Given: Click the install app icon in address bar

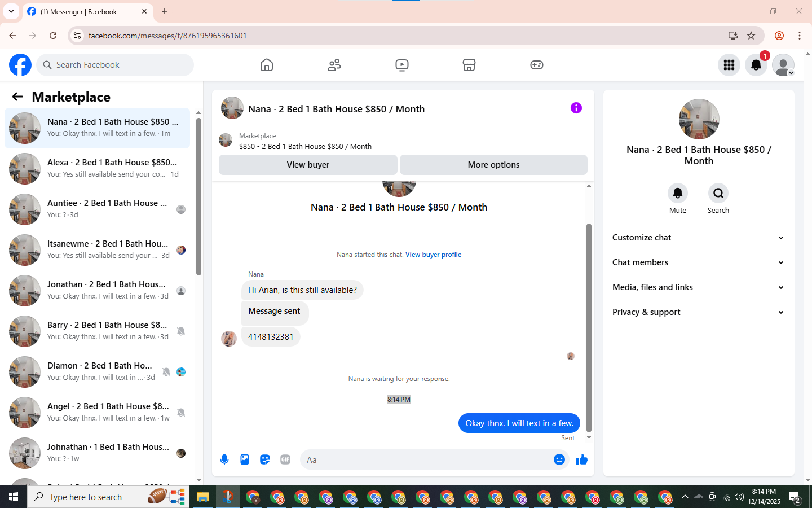Looking at the screenshot, I should [x=732, y=36].
